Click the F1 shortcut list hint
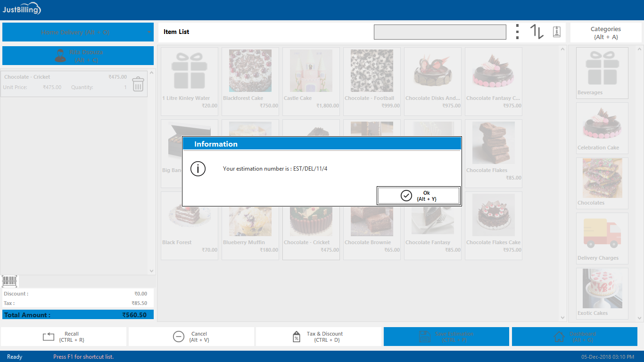Viewport: 644px width, 362px height. (x=83, y=357)
